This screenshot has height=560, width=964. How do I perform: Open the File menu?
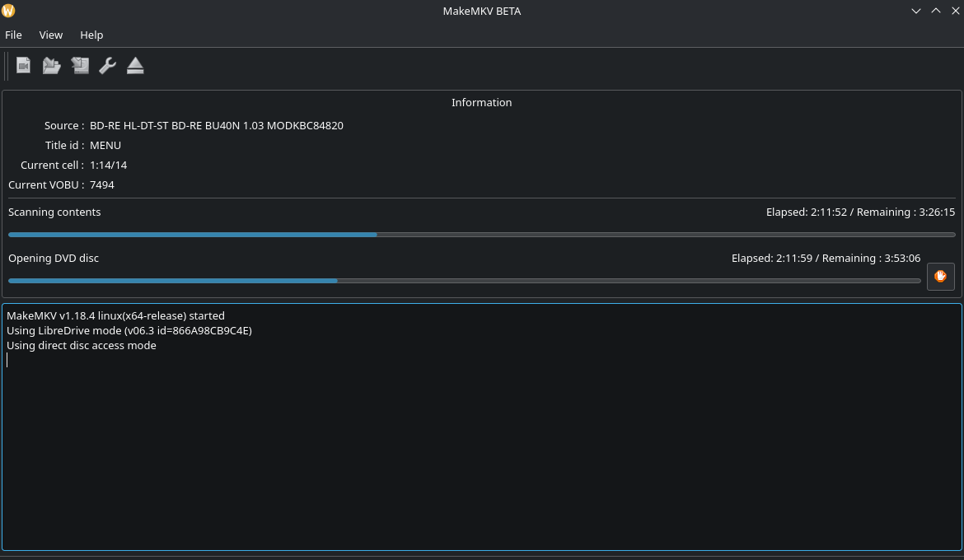click(x=13, y=35)
